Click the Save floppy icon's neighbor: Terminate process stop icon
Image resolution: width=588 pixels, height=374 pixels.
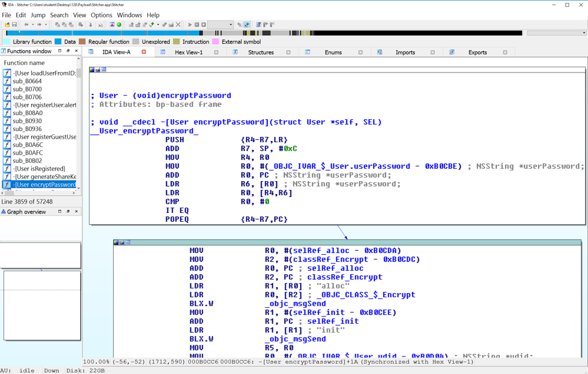[x=204, y=25]
